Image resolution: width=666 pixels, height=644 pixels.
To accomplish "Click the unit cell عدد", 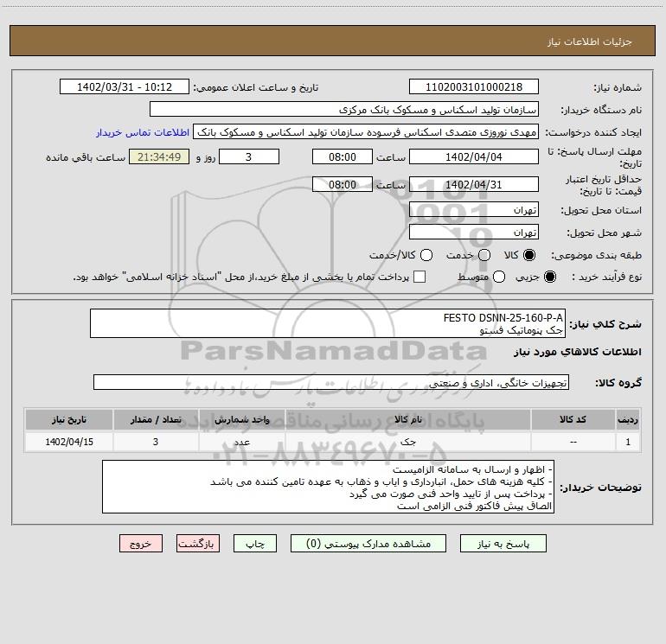I will click(x=241, y=442).
